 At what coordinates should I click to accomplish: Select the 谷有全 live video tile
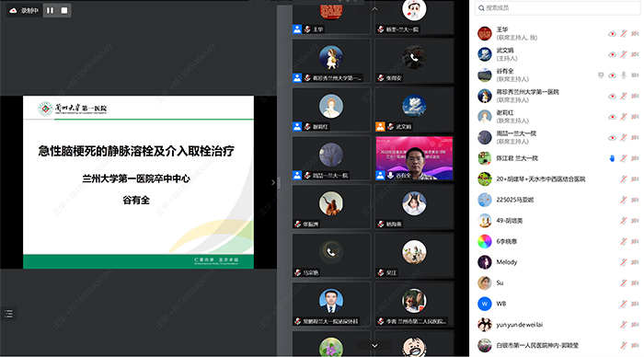tap(414, 158)
